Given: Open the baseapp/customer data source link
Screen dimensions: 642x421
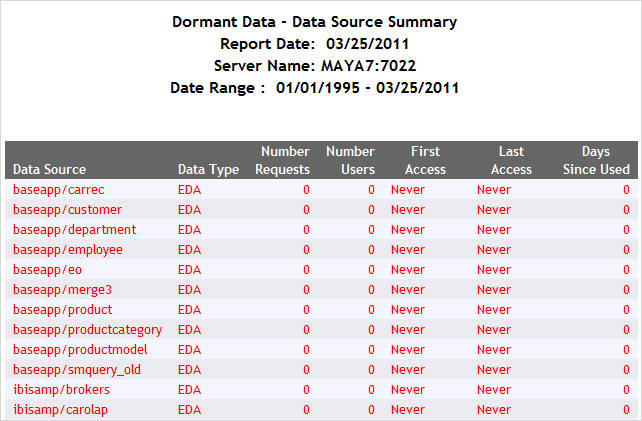Looking at the screenshot, I should point(67,210).
